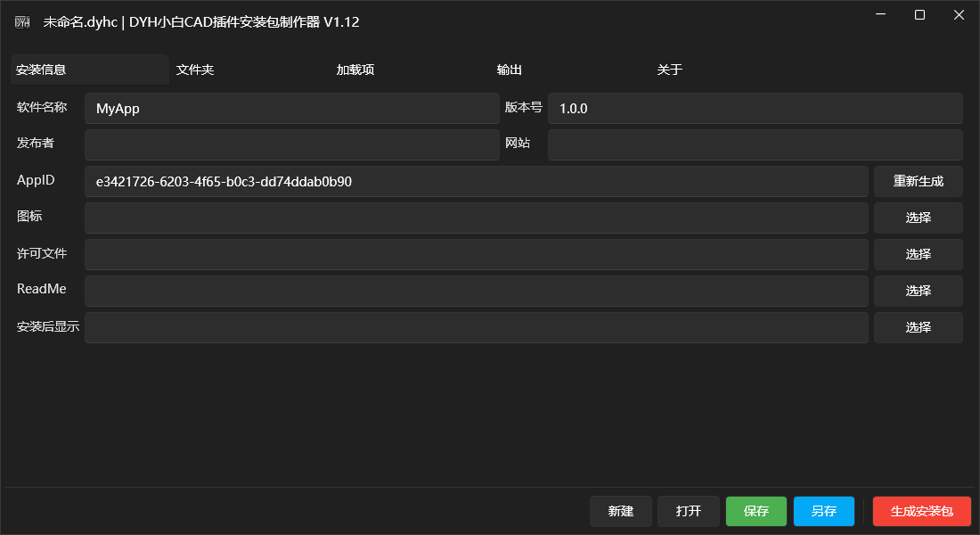Browse for a ReadMe file via 选择
Screen dimensions: 980x535
[x=918, y=292]
